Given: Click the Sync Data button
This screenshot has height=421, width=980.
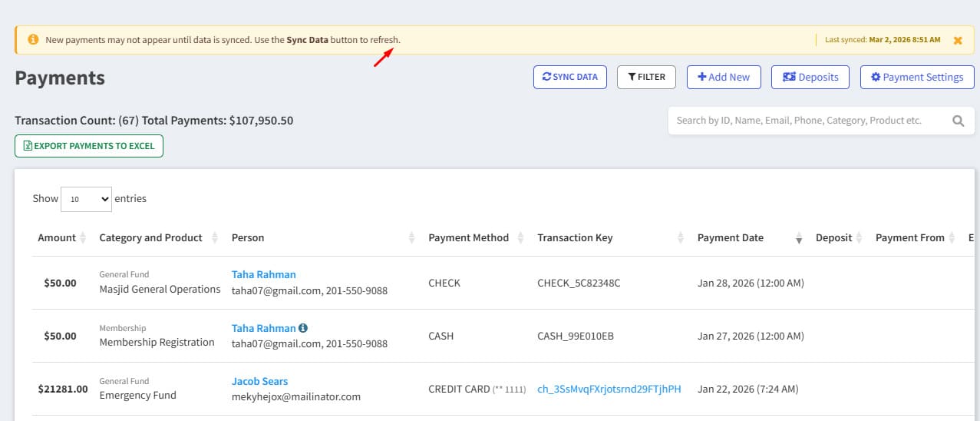Looking at the screenshot, I should click(x=570, y=77).
